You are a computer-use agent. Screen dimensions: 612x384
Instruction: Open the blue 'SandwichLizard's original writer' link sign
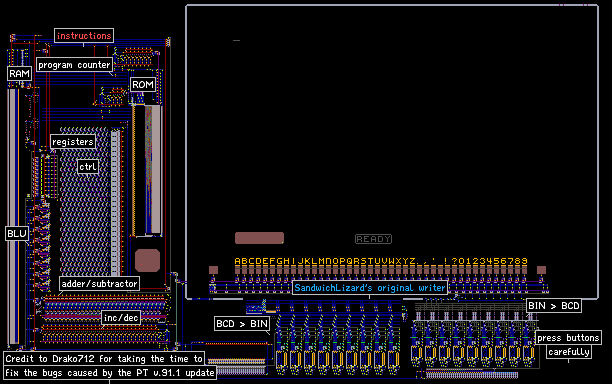click(x=370, y=288)
